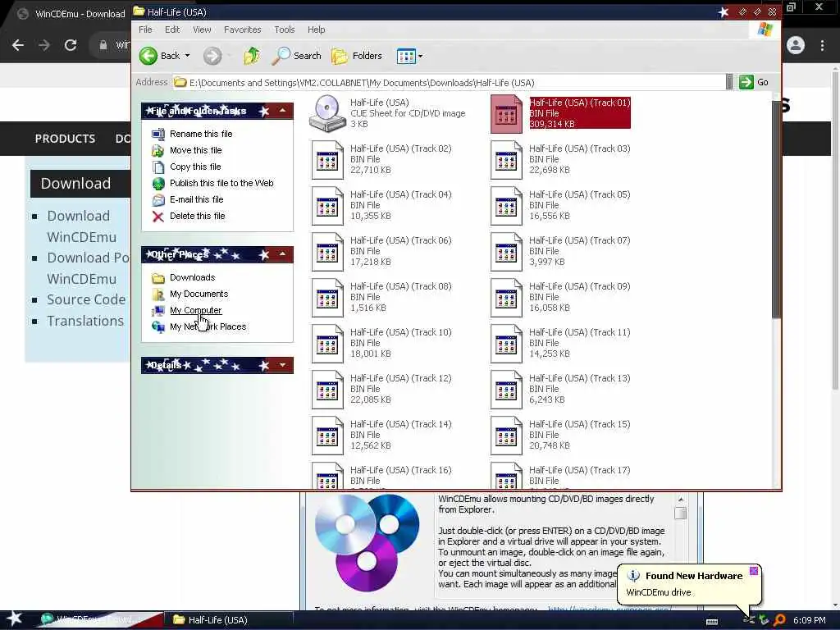Toggle the Folders pane button
Viewport: 840px width, 630px height.
click(x=357, y=56)
